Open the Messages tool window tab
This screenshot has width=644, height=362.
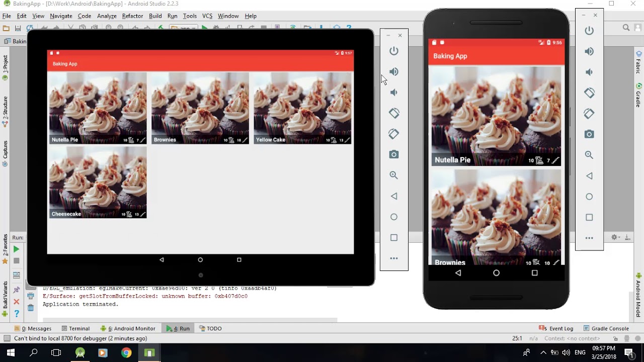tap(33, 328)
